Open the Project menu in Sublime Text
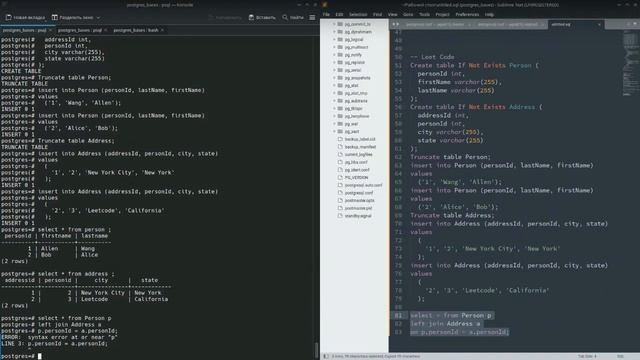Screen dimensions: 640x360 point(442,14)
